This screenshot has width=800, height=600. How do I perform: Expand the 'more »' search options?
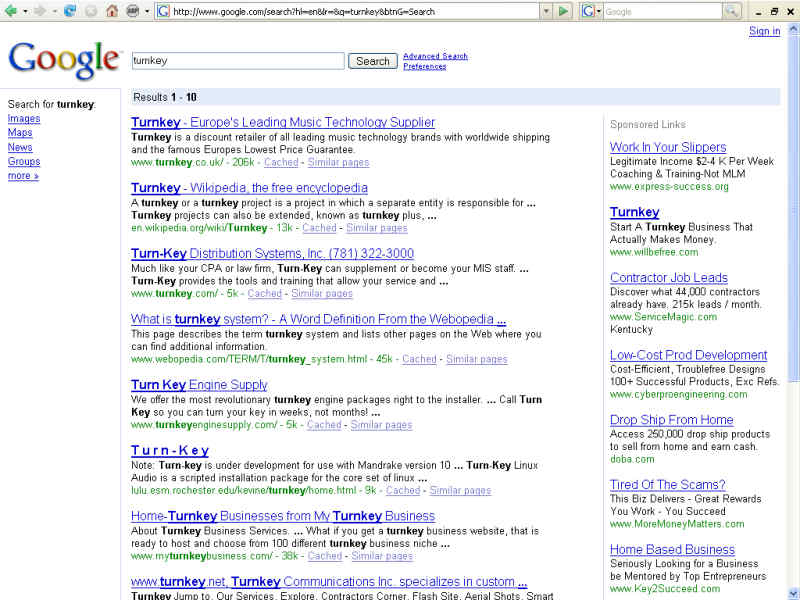coord(23,176)
